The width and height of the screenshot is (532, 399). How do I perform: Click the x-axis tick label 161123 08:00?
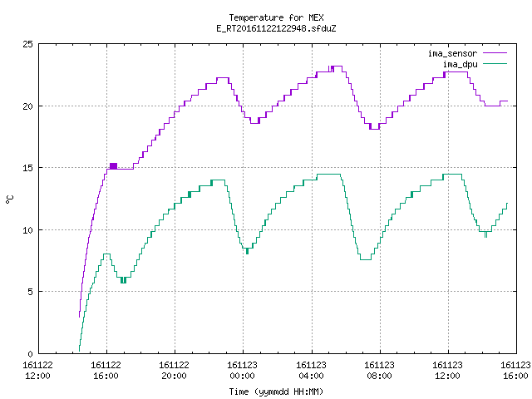[379, 370]
